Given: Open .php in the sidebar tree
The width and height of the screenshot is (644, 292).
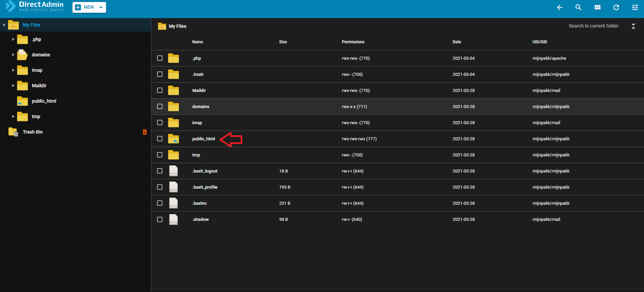Looking at the screenshot, I should coord(36,39).
